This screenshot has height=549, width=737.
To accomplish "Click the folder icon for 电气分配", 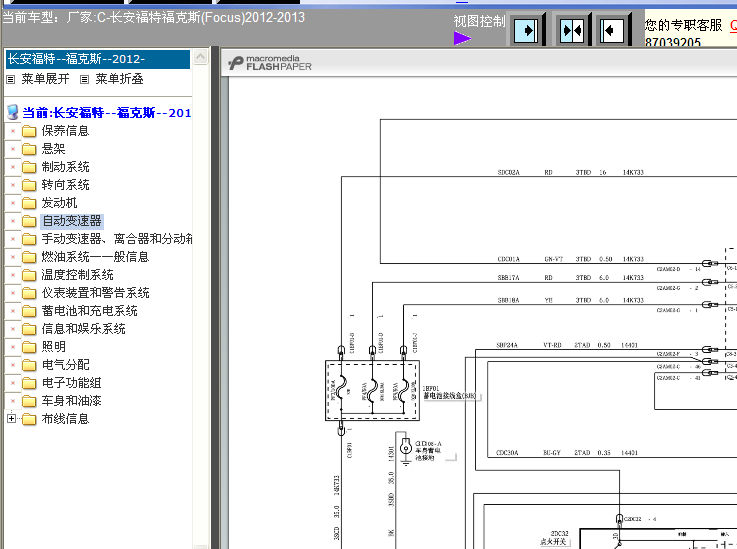I will 29,365.
